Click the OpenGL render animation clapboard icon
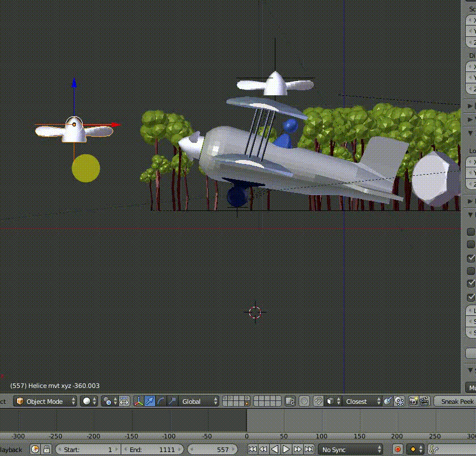Image resolution: width=476 pixels, height=456 pixels. point(424,401)
